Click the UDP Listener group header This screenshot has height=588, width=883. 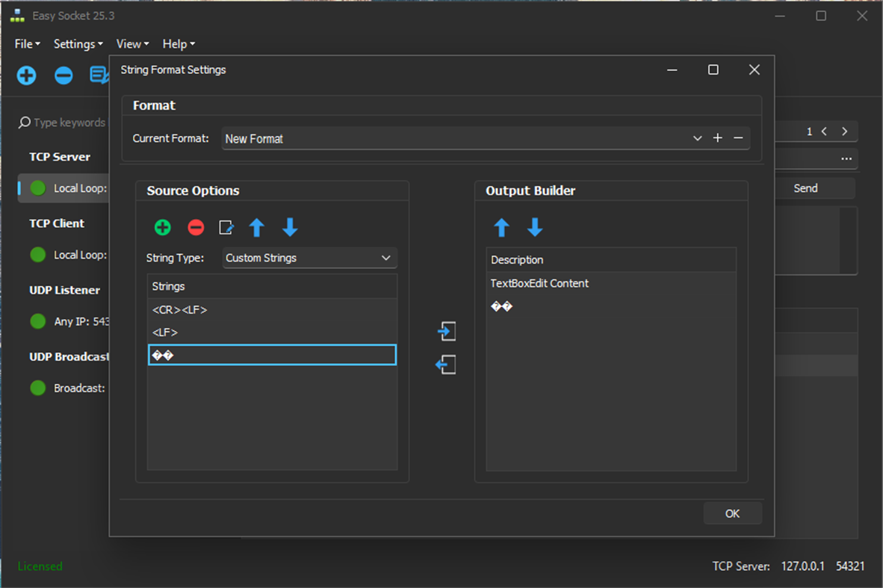pyautogui.click(x=65, y=290)
